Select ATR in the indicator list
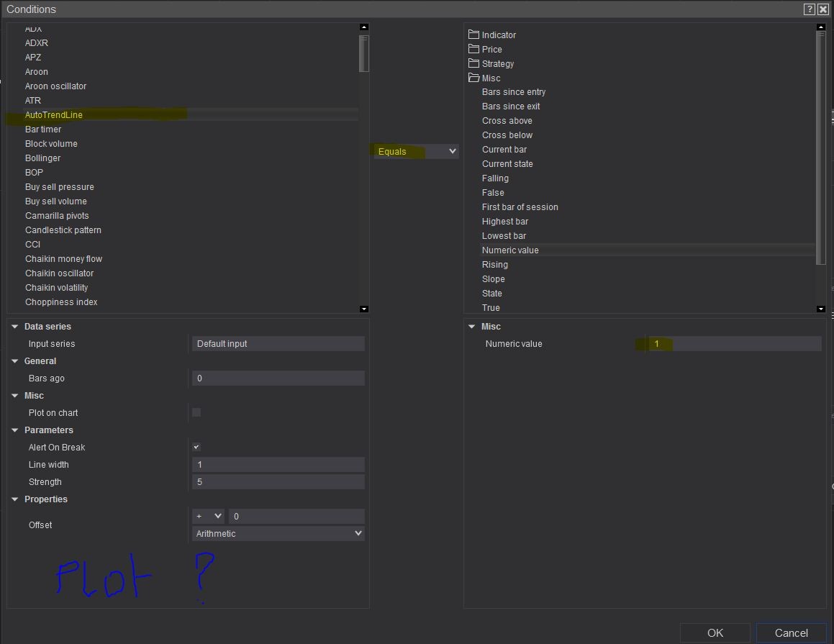 pos(33,101)
